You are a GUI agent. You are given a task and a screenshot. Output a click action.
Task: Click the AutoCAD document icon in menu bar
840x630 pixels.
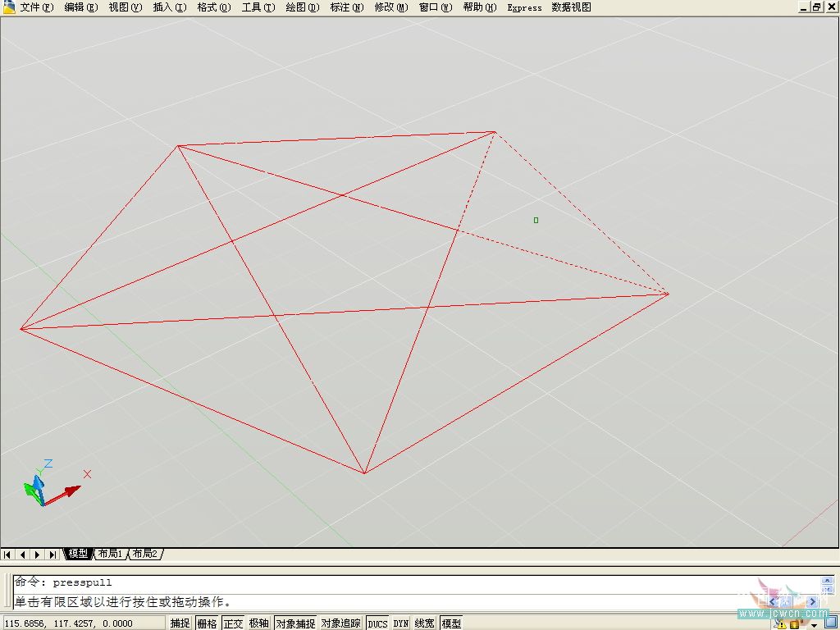coord(9,7)
